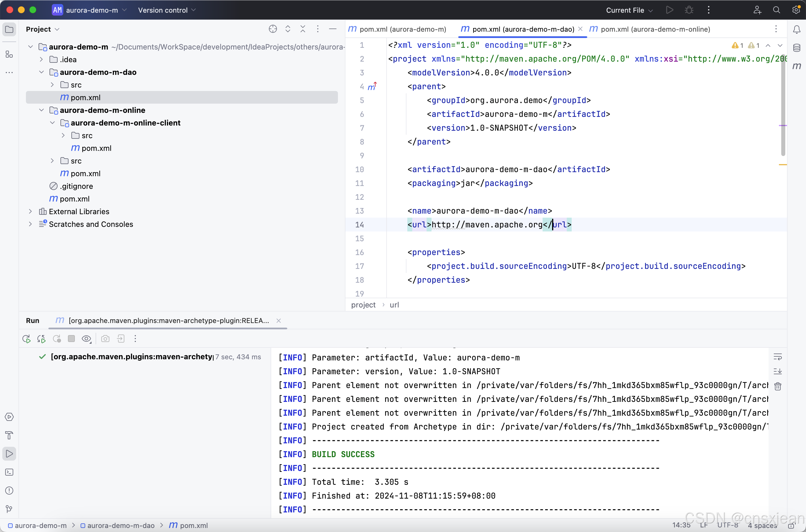Viewport: 806px width, 532px height.
Task: Open the Git tool window branch icon
Action: (x=9, y=508)
